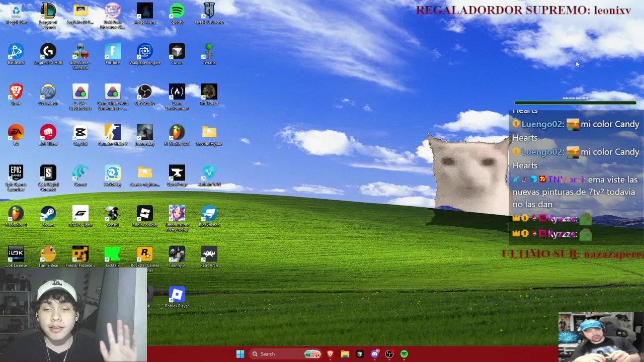This screenshot has height=362, width=644.
Task: Launch the RetroArch desktop shortcut
Action: [209, 257]
